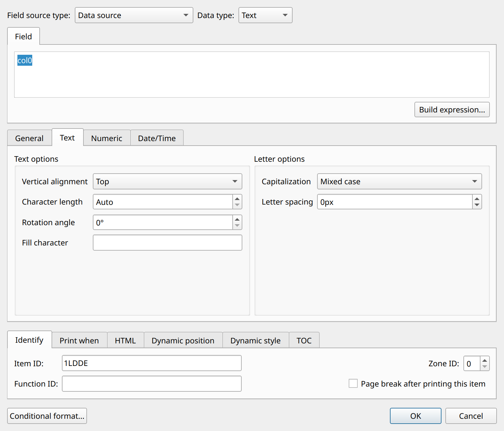Expand the Capitalization dropdown
Image resolution: width=504 pixels, height=431 pixels.
coord(400,181)
